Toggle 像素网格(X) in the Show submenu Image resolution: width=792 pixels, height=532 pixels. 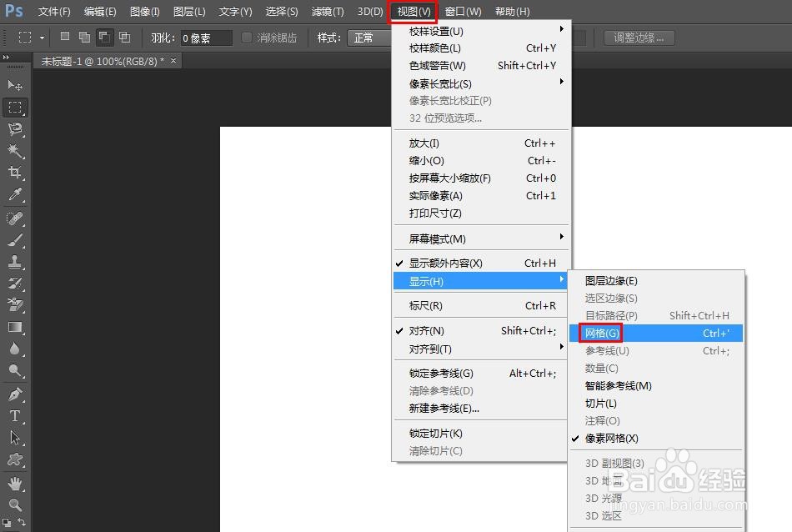coord(655,439)
